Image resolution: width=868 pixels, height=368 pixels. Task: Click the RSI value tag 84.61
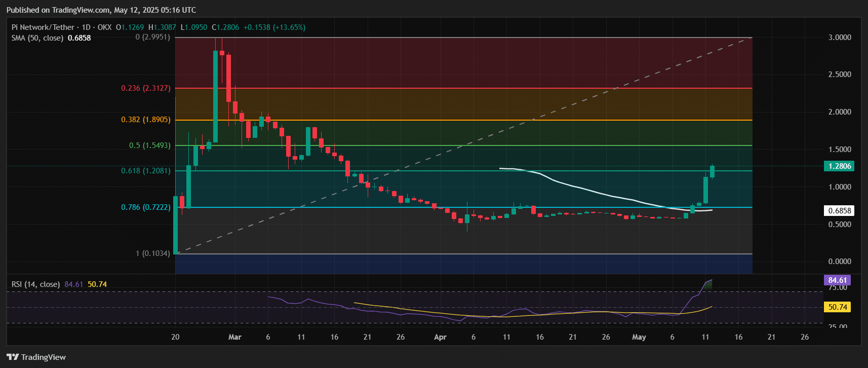[x=837, y=280]
